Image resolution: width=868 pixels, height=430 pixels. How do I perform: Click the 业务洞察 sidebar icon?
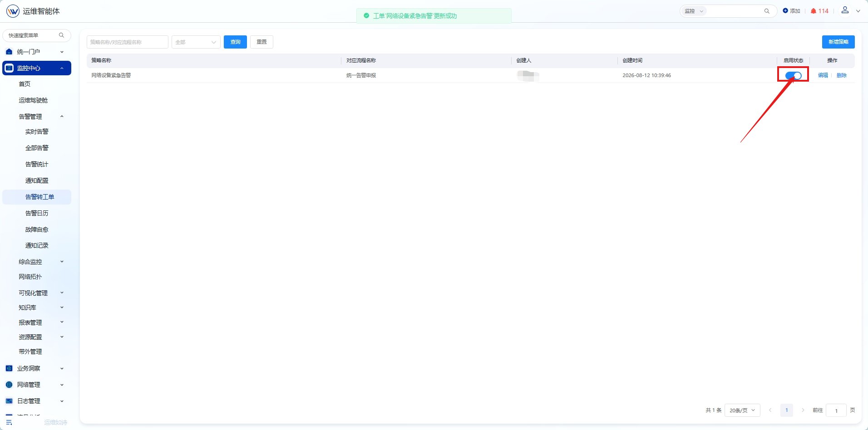pos(9,368)
